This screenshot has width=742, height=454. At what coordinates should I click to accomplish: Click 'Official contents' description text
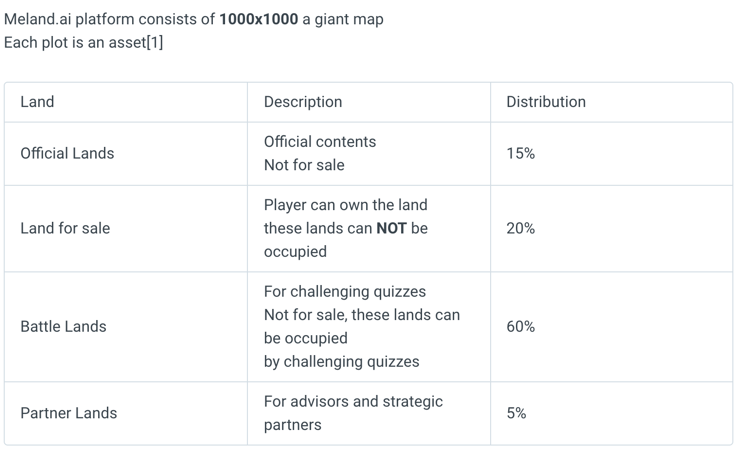coord(320,142)
